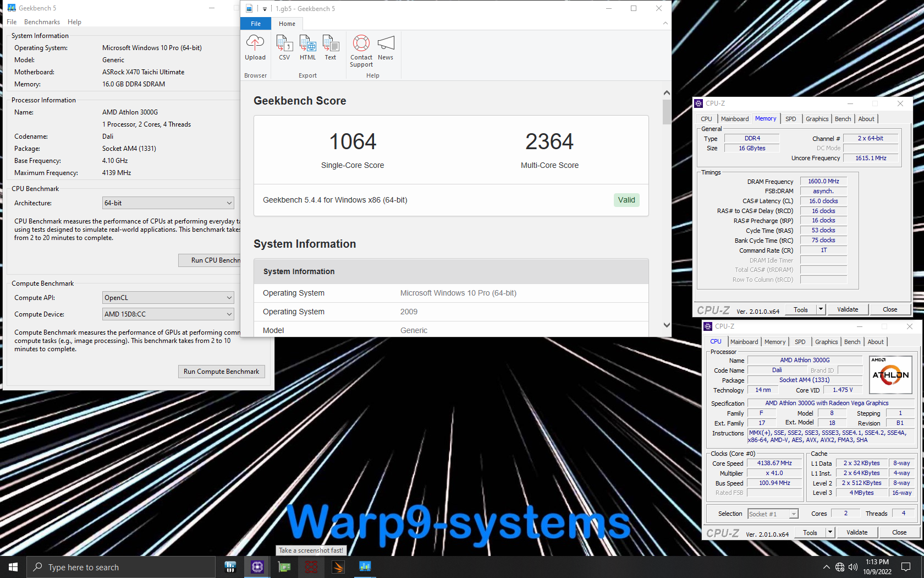Switch to Graphics tab in CPU-Z Memory window
This screenshot has height=578, width=924.
point(817,119)
